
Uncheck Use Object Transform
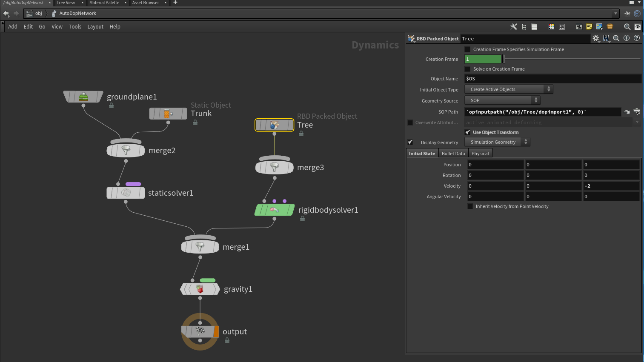pos(467,132)
